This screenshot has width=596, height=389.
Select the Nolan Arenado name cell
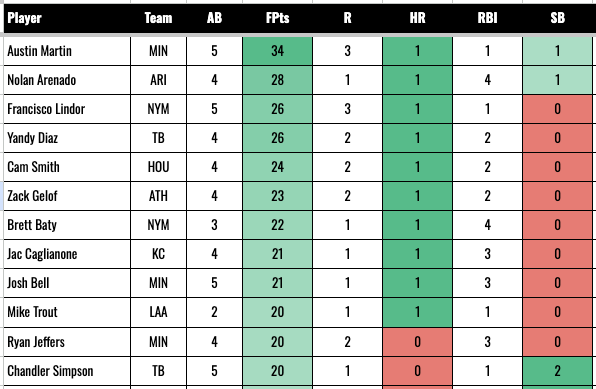coord(67,80)
